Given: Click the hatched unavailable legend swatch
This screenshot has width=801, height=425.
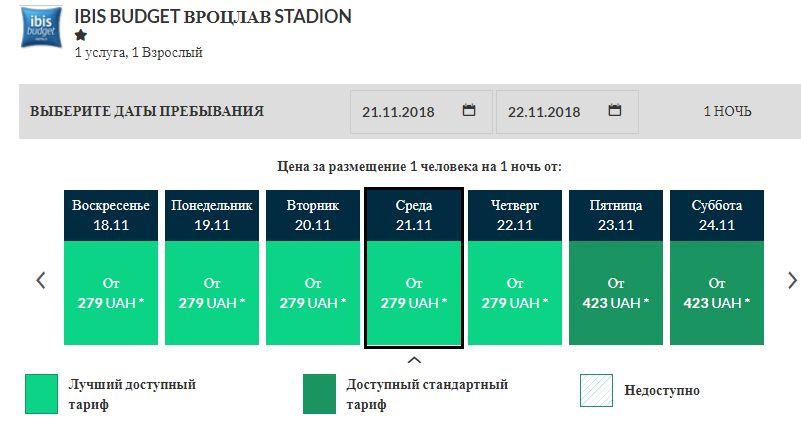Looking at the screenshot, I should pyautogui.click(x=596, y=391).
